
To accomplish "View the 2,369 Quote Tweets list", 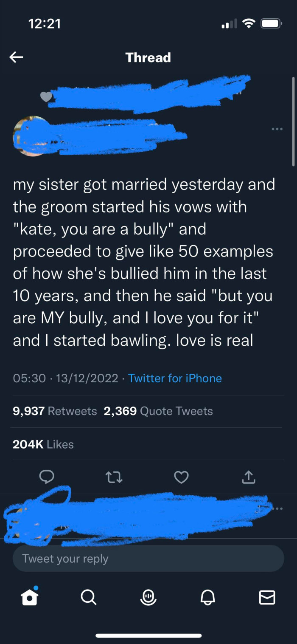I will [158, 411].
